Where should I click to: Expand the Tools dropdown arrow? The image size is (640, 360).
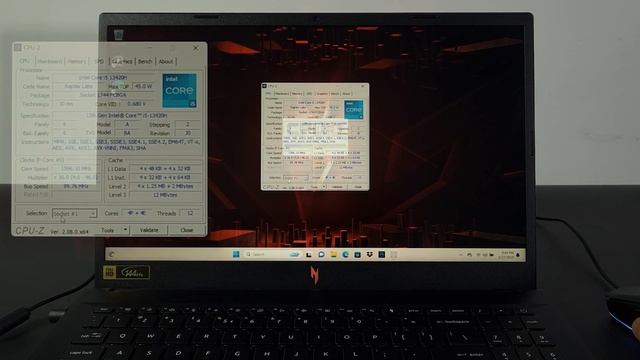point(125,230)
